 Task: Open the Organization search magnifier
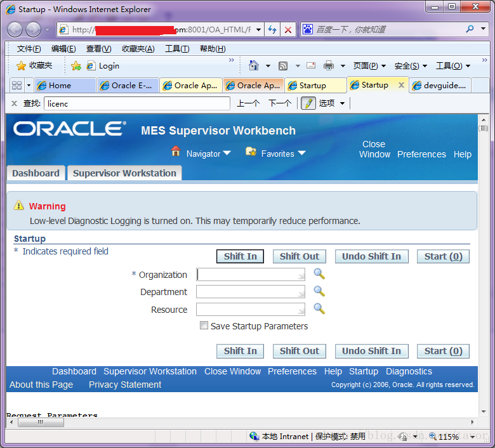tap(319, 273)
